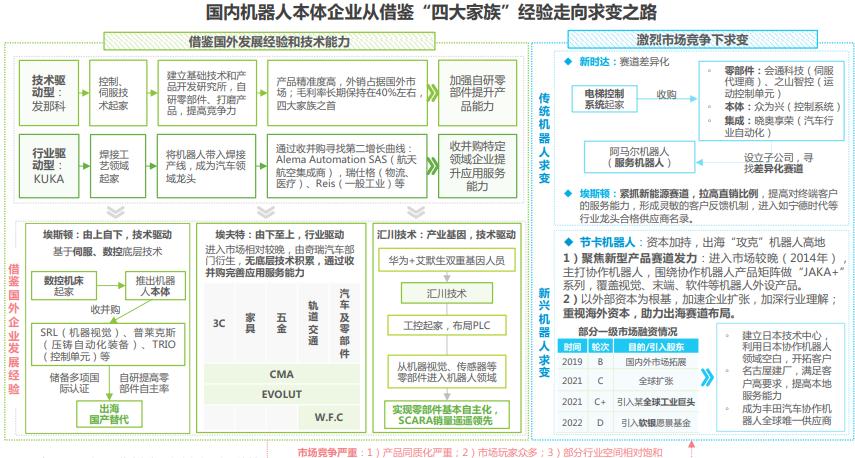
Task: Click the 家具 column cell
Action: pos(250,323)
